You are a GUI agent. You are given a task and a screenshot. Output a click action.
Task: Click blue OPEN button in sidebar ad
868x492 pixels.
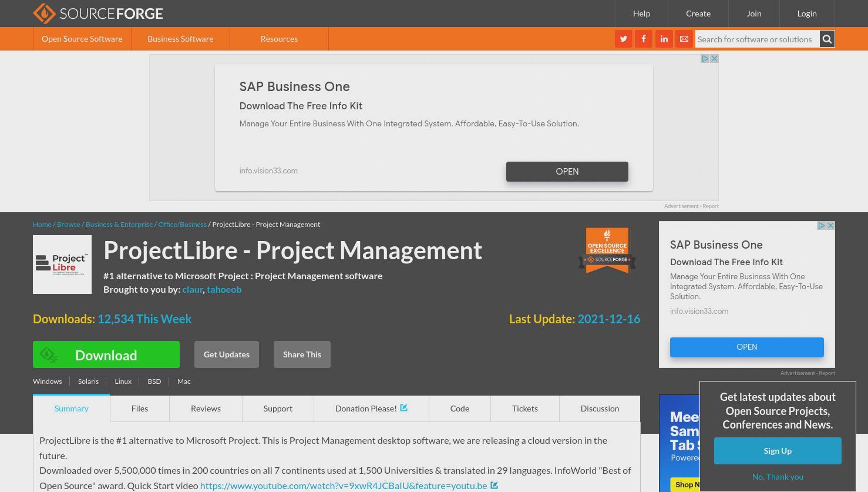click(747, 347)
